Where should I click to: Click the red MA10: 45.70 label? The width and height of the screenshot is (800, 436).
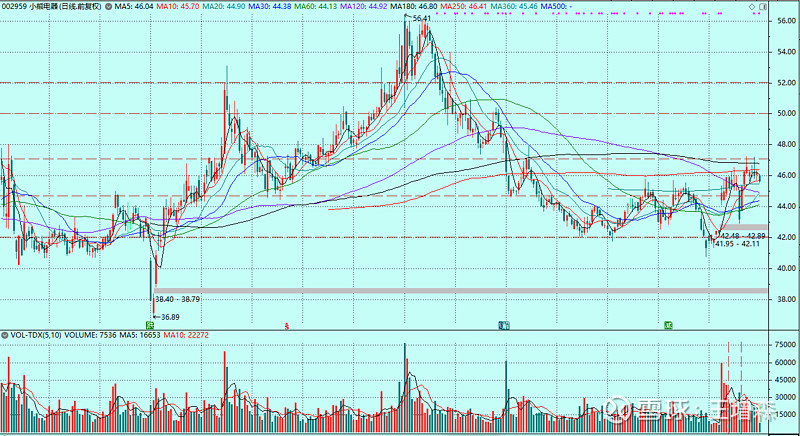[178, 7]
